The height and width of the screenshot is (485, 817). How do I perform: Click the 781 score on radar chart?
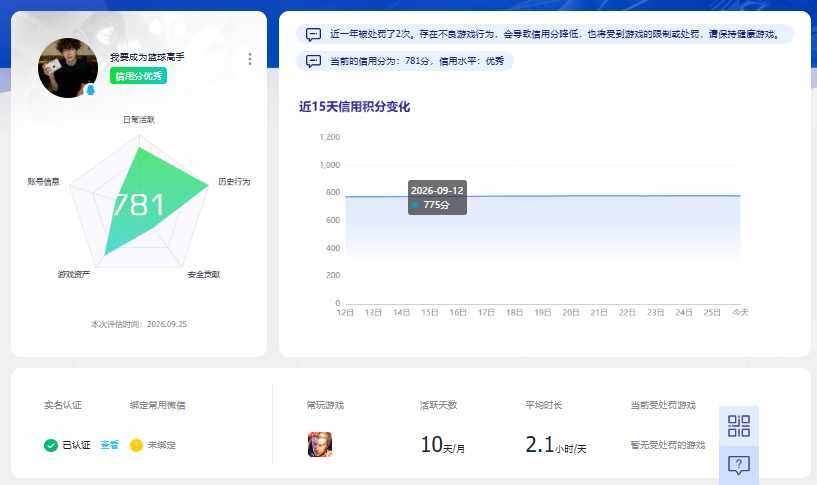(x=139, y=205)
